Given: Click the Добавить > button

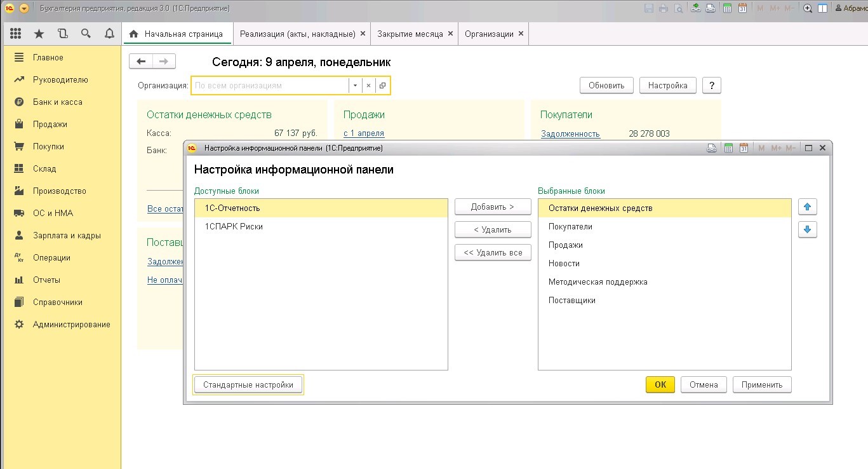Looking at the screenshot, I should pyautogui.click(x=493, y=207).
